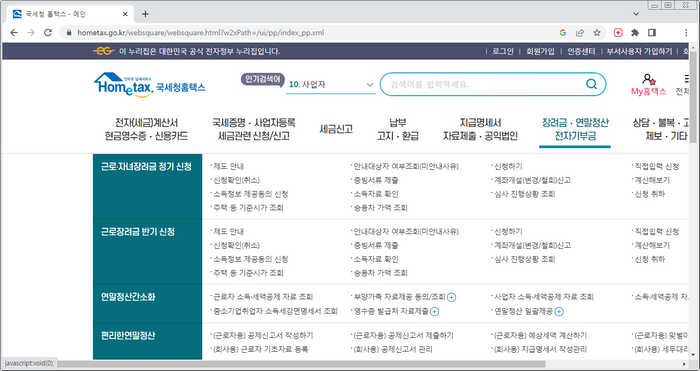This screenshot has height=371, width=700.
Task: Click 직접입력 신청 under 반기 신청
Action: click(657, 232)
